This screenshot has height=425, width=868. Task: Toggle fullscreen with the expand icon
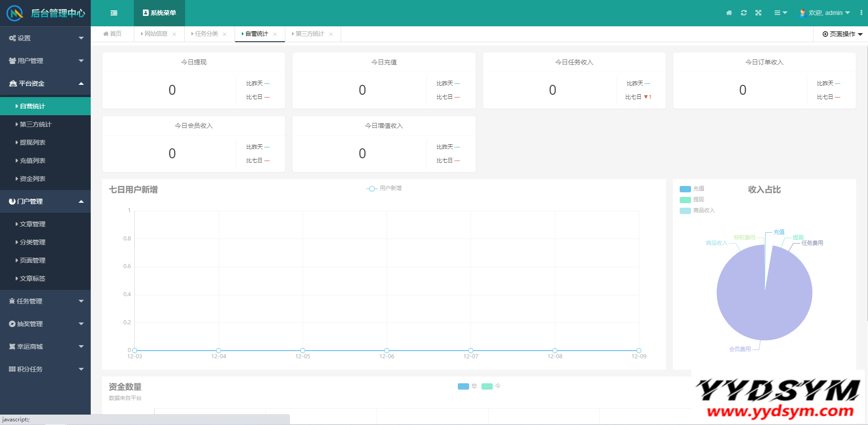tap(758, 13)
